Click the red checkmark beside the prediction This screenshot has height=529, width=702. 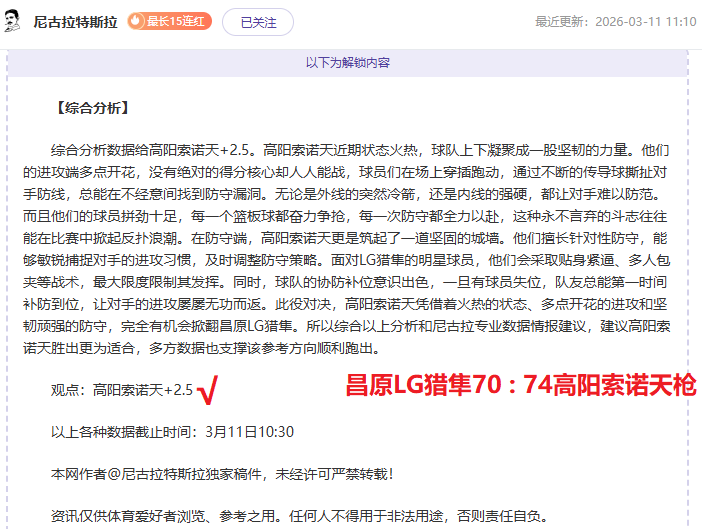[x=208, y=389]
